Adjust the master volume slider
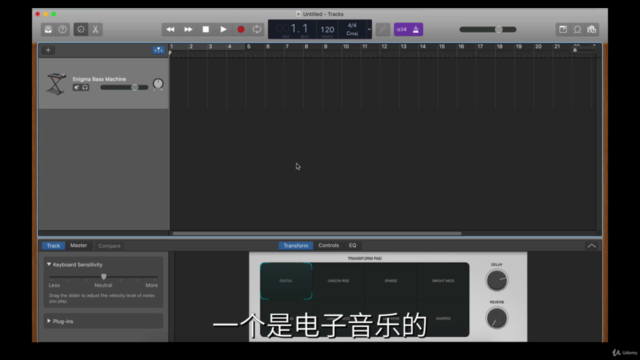 coord(488,29)
